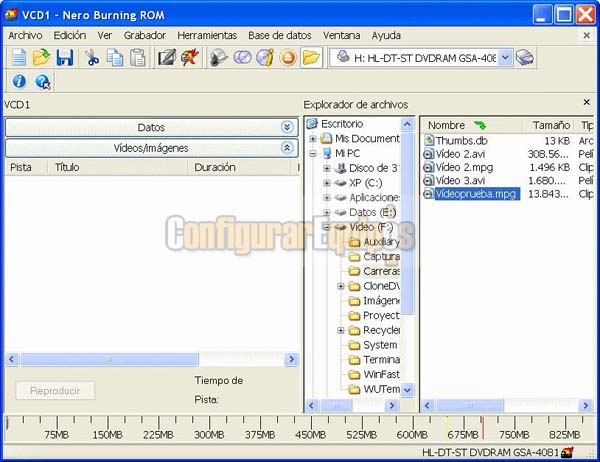This screenshot has height=462, width=600.
Task: Click the orange eject disc icon
Action: [288, 58]
